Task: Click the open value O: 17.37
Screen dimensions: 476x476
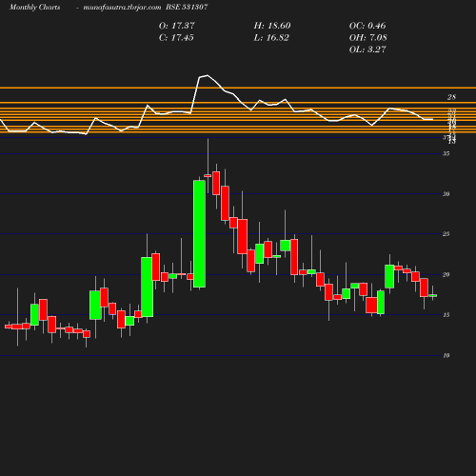Action: (177, 26)
